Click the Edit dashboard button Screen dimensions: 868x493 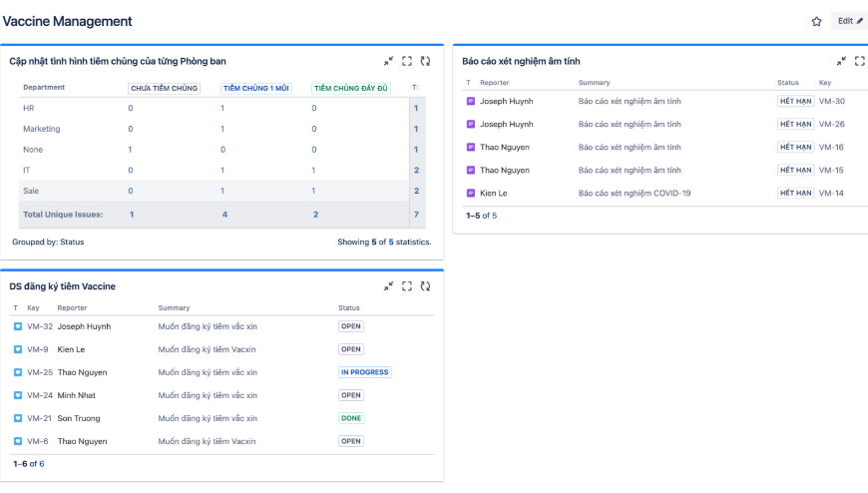850,21
